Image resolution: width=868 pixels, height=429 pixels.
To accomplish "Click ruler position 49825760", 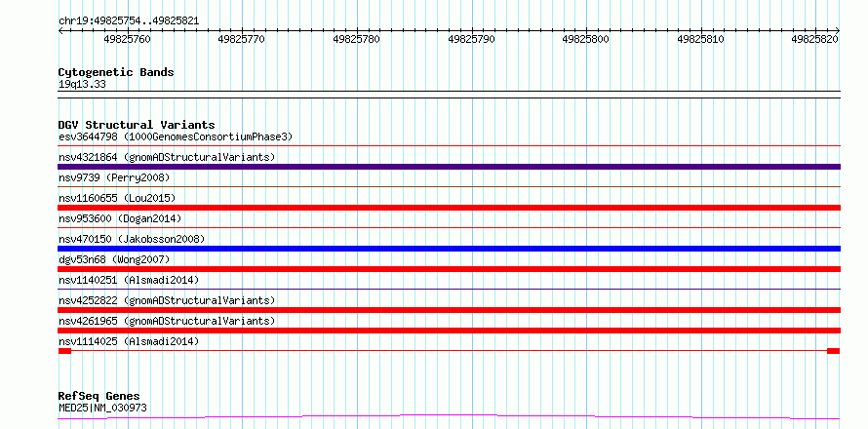I will click(127, 39).
